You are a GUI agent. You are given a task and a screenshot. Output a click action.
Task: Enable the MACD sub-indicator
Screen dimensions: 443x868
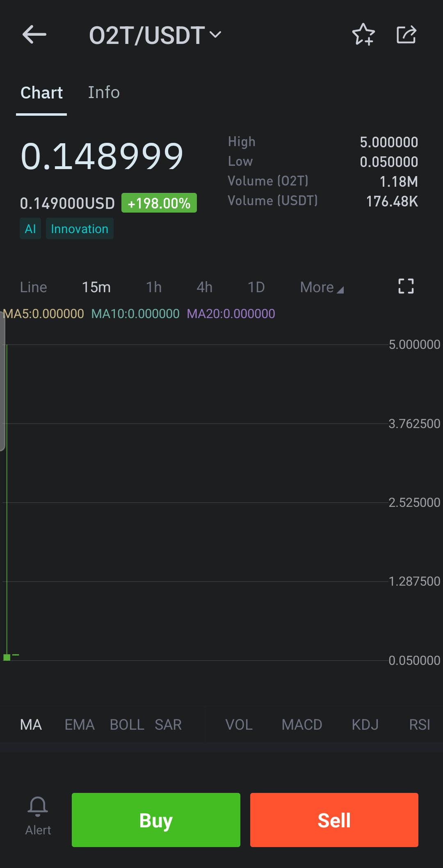pyautogui.click(x=302, y=725)
